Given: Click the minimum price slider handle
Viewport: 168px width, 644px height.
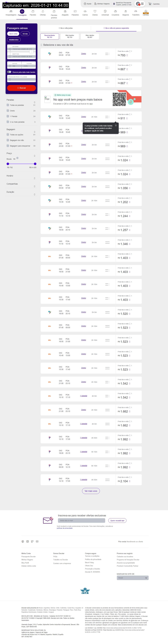Looking at the screenshot, I should tap(8, 164).
